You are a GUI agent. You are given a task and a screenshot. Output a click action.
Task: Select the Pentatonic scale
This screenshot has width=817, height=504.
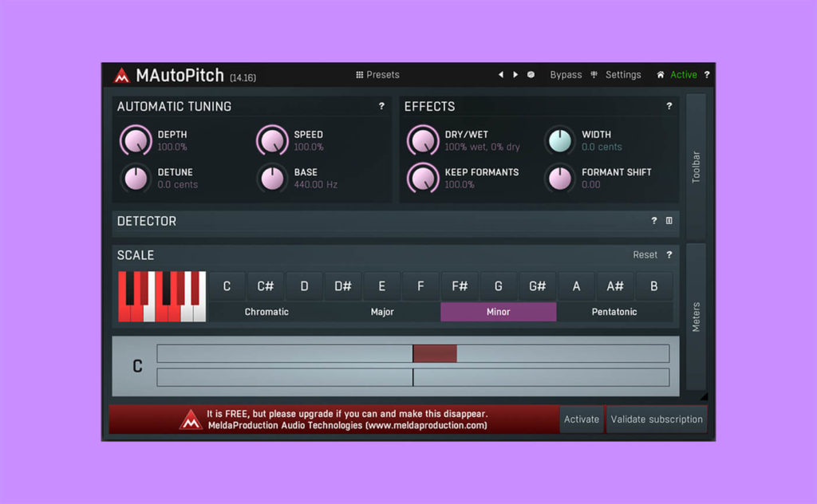pos(614,311)
